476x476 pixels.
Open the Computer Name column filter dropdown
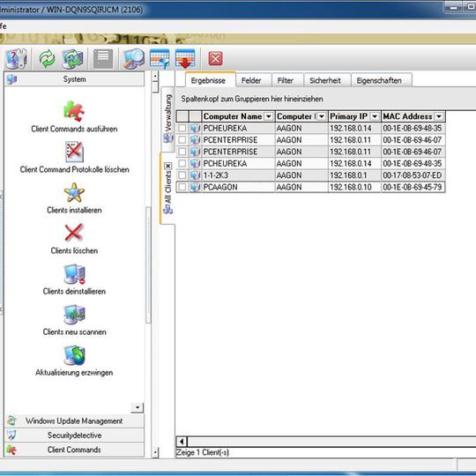(268, 116)
